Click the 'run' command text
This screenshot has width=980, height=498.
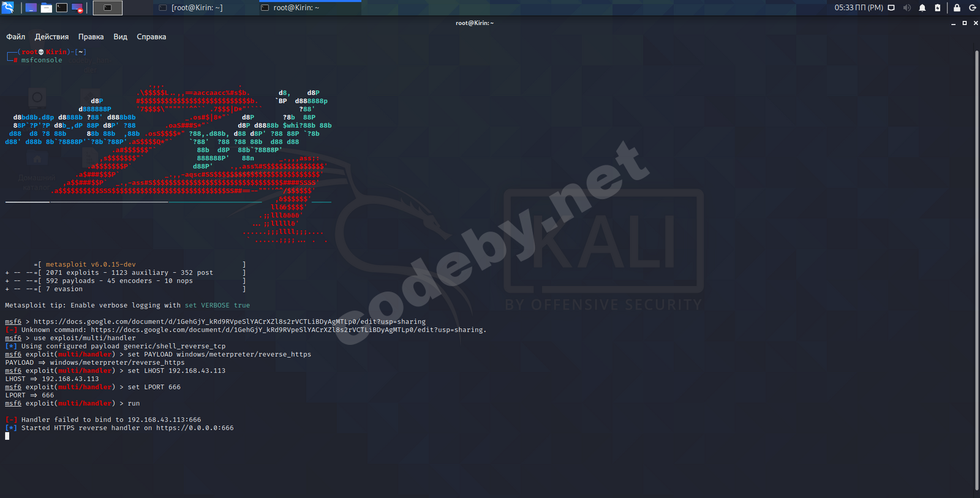coord(134,403)
